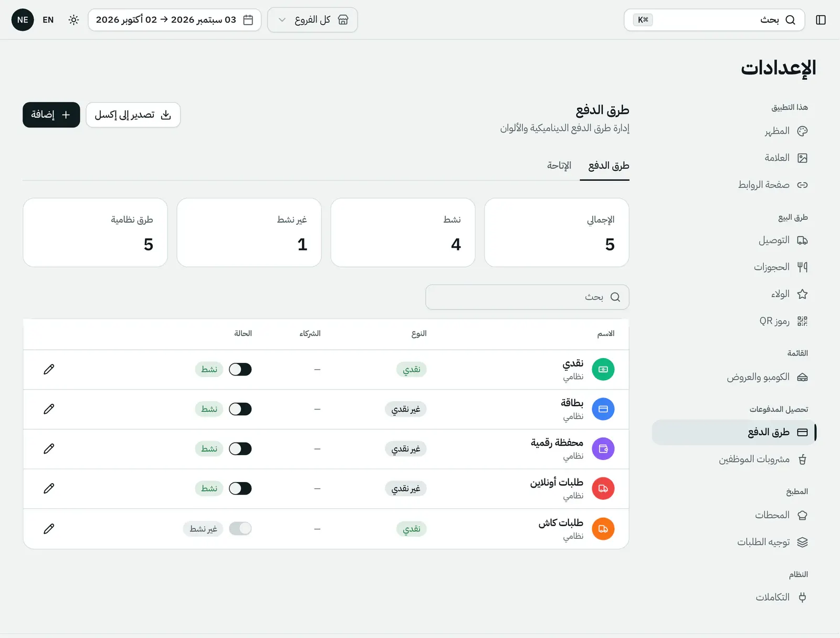Click the payment methods search field
The width and height of the screenshot is (840, 638).
[x=527, y=297]
